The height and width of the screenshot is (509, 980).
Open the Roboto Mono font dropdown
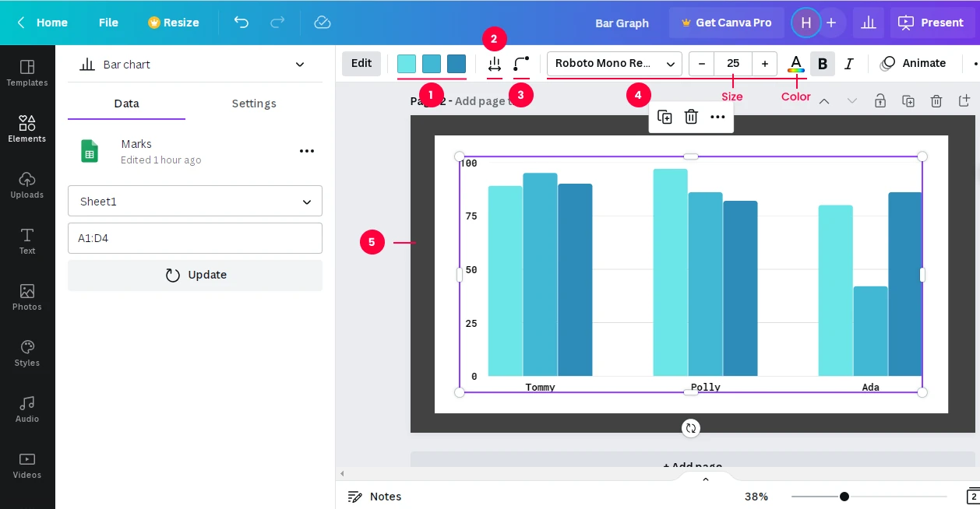614,64
